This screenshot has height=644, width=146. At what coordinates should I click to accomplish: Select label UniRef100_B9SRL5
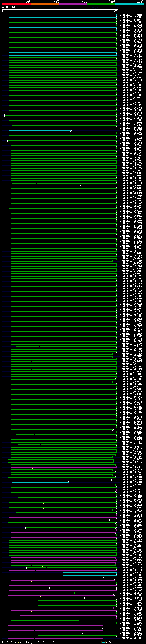[131, 60]
